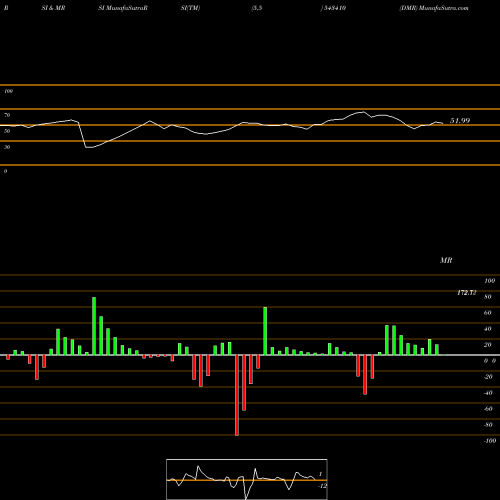This screenshot has width=500, height=500.
Task: Click the header text 543410
Action: coord(335,8)
